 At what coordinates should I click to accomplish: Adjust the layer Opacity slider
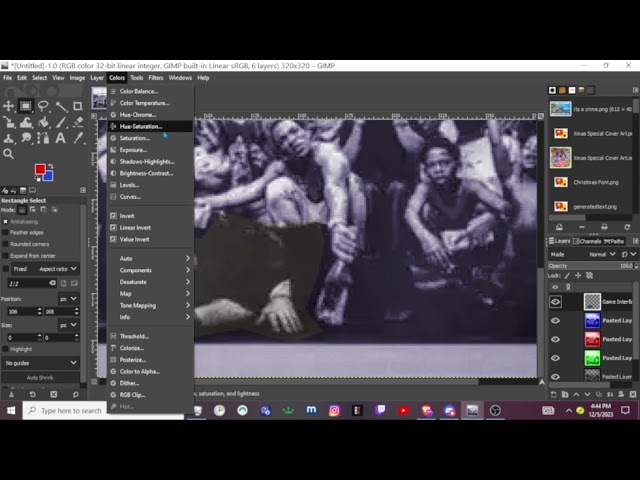coord(593,266)
